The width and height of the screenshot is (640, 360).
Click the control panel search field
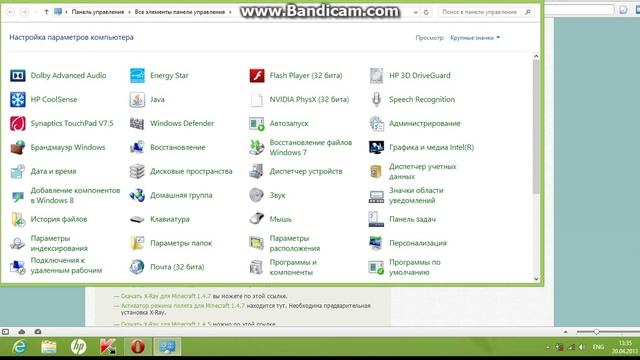486,12
